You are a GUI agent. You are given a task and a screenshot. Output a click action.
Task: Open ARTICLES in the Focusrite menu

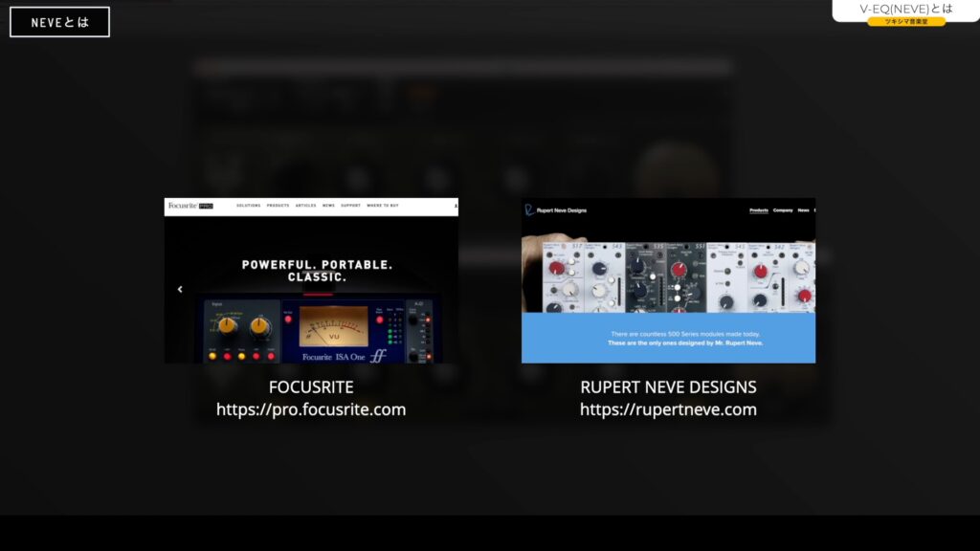click(305, 206)
